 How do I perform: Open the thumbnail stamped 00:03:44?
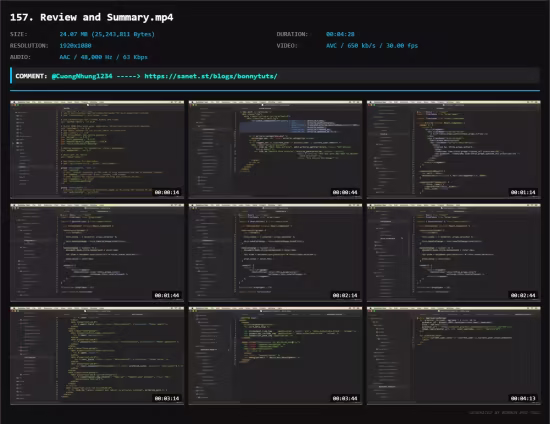tap(275, 356)
